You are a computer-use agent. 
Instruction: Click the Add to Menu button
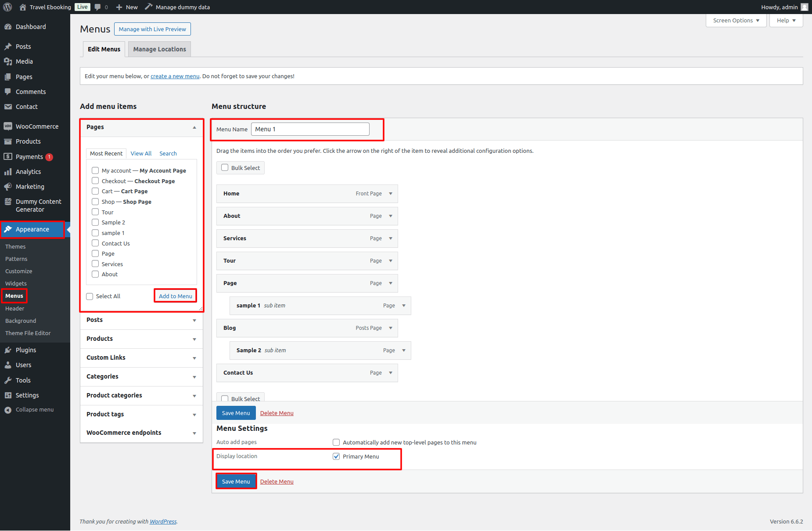(175, 296)
